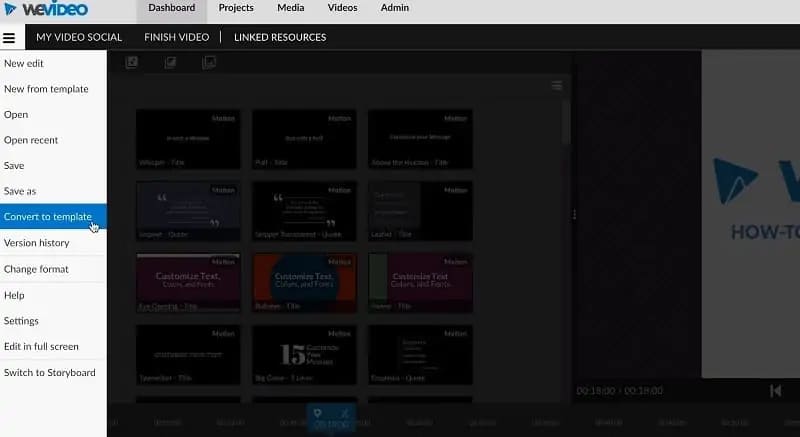This screenshot has width=800, height=437.
Task: Click the media panel scrollbar
Action: pos(566,122)
